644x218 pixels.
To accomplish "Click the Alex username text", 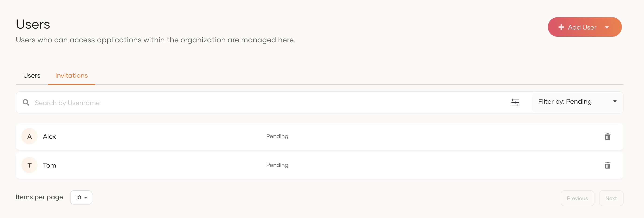I will coord(49,136).
